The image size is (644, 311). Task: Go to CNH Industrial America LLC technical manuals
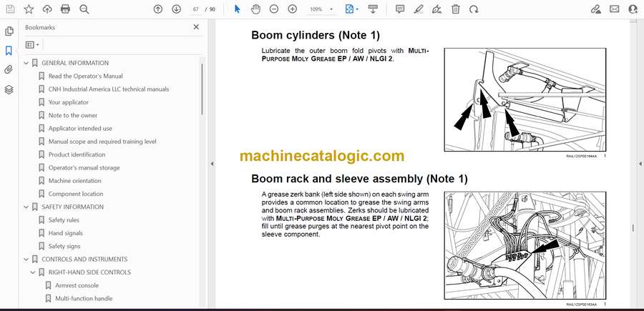[x=109, y=89]
